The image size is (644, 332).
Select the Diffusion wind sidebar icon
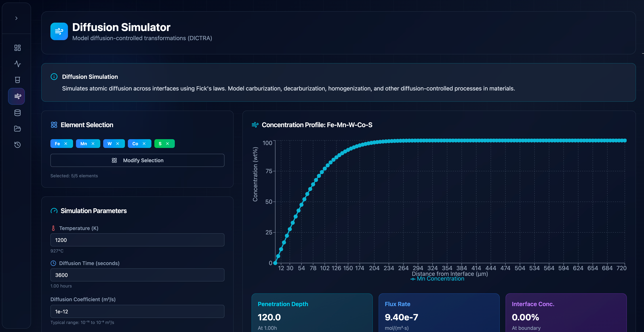16,96
